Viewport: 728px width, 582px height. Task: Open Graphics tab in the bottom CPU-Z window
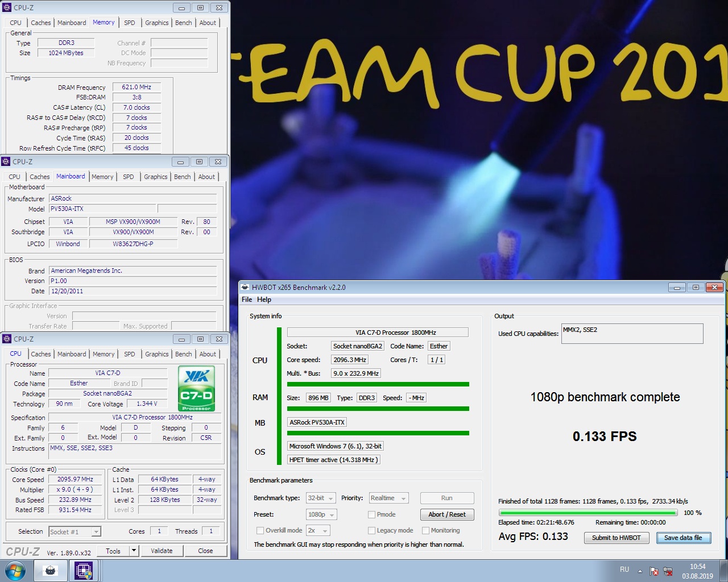(x=157, y=354)
